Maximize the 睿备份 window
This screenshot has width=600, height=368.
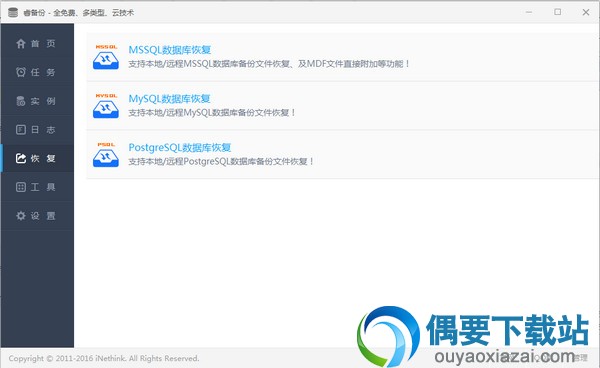558,12
